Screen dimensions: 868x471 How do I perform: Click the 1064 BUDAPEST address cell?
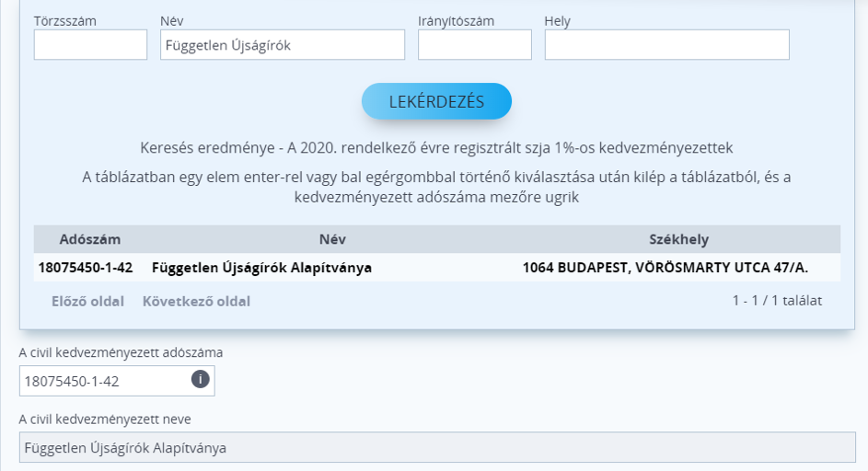[x=665, y=268]
